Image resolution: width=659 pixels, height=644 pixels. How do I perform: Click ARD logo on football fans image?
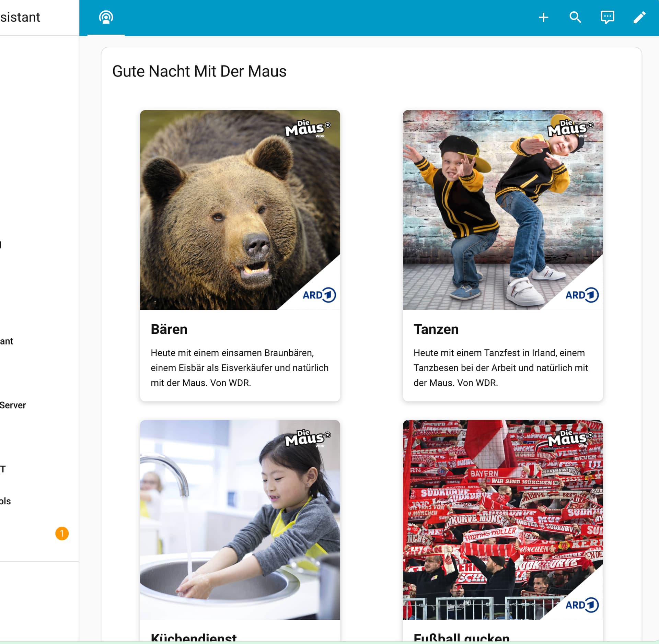click(581, 605)
